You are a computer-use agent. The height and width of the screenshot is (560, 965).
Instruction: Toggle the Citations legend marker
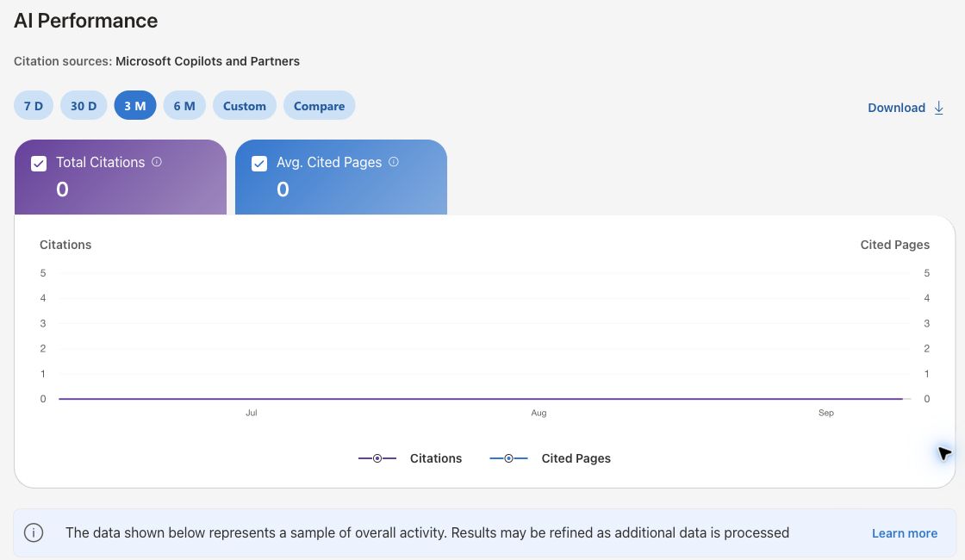pos(377,458)
